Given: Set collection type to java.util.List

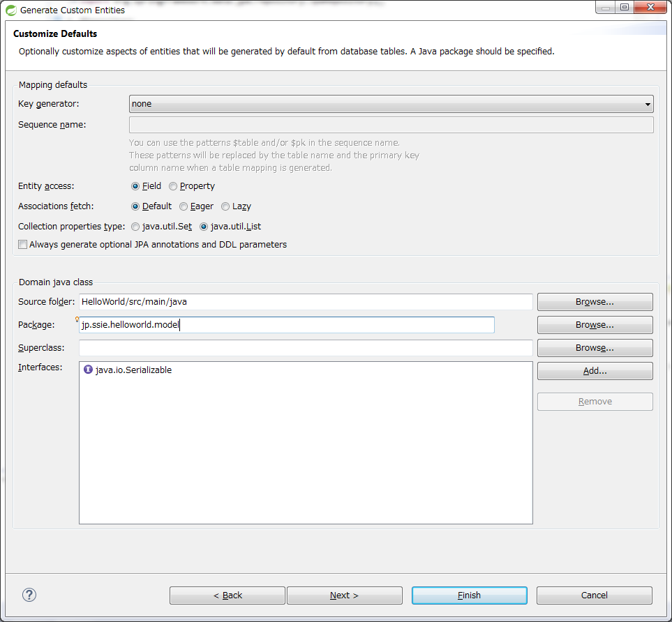Looking at the screenshot, I should pos(204,227).
